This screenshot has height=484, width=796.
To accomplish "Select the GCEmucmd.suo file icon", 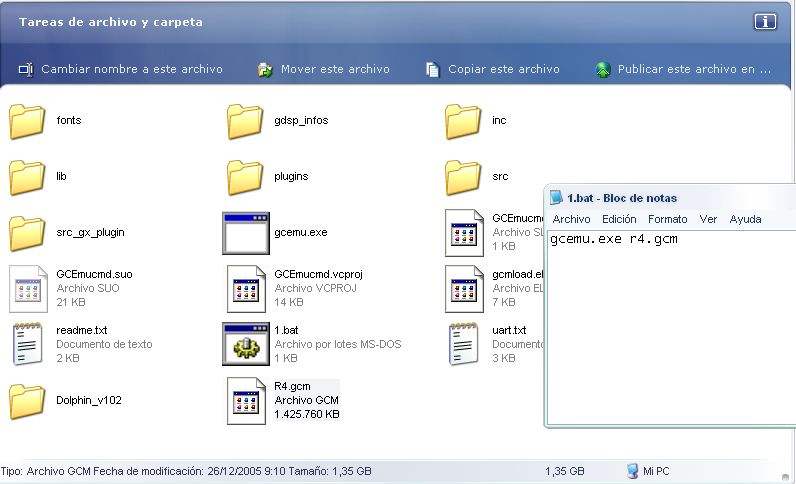I will 28,289.
